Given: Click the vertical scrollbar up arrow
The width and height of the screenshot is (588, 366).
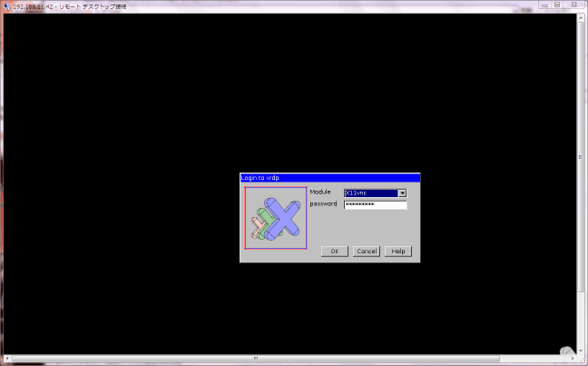Looking at the screenshot, I should [581, 17].
